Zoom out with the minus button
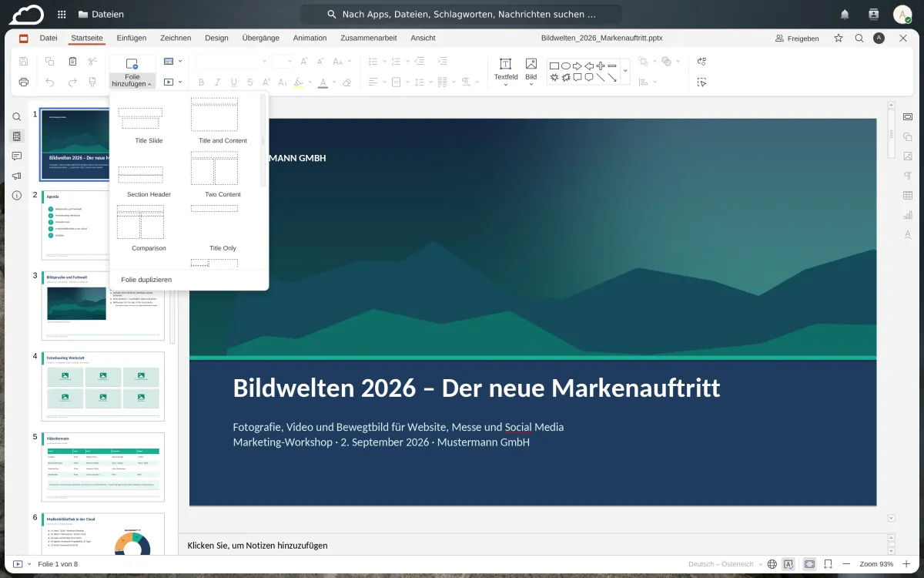The height and width of the screenshot is (578, 924). coord(846,564)
